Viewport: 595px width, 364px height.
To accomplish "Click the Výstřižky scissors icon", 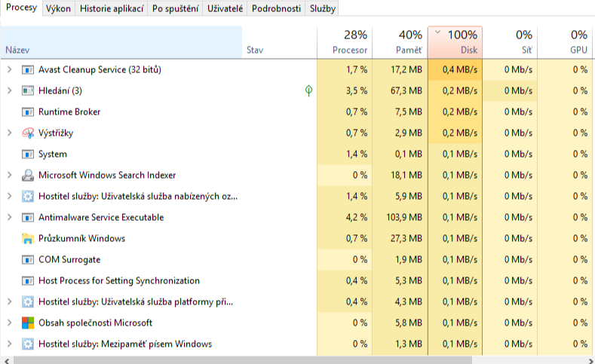I will click(x=28, y=133).
